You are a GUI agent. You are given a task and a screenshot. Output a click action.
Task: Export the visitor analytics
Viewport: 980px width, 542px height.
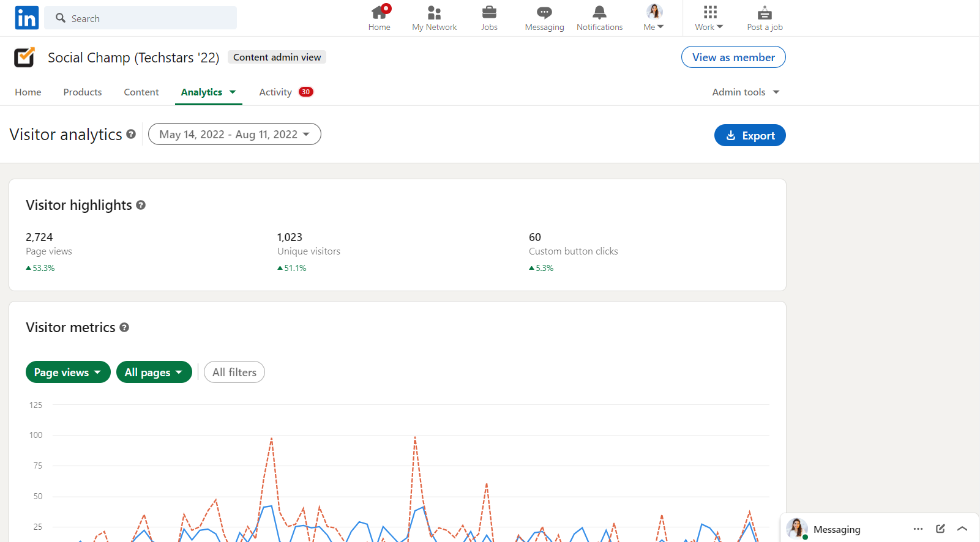[x=750, y=135]
